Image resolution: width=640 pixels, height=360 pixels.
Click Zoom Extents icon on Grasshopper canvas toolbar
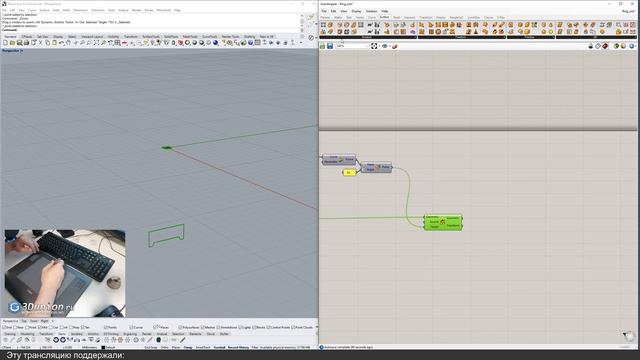[x=374, y=46]
